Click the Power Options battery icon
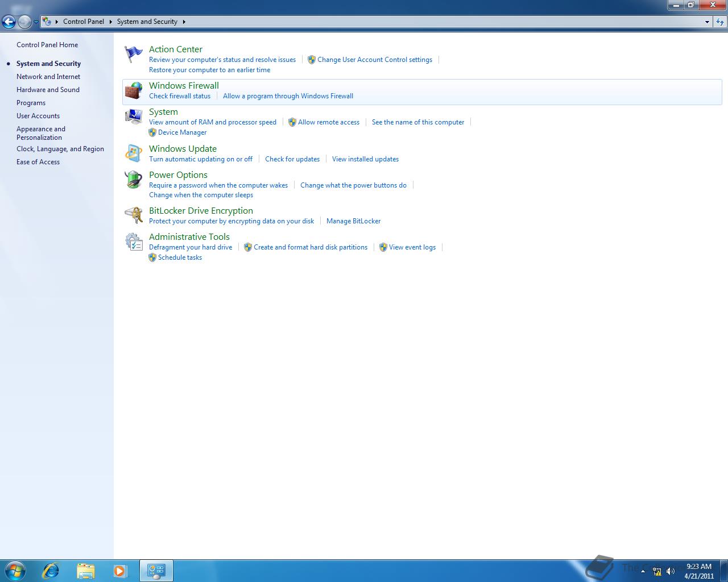The width and height of the screenshot is (728, 582). pos(134,180)
